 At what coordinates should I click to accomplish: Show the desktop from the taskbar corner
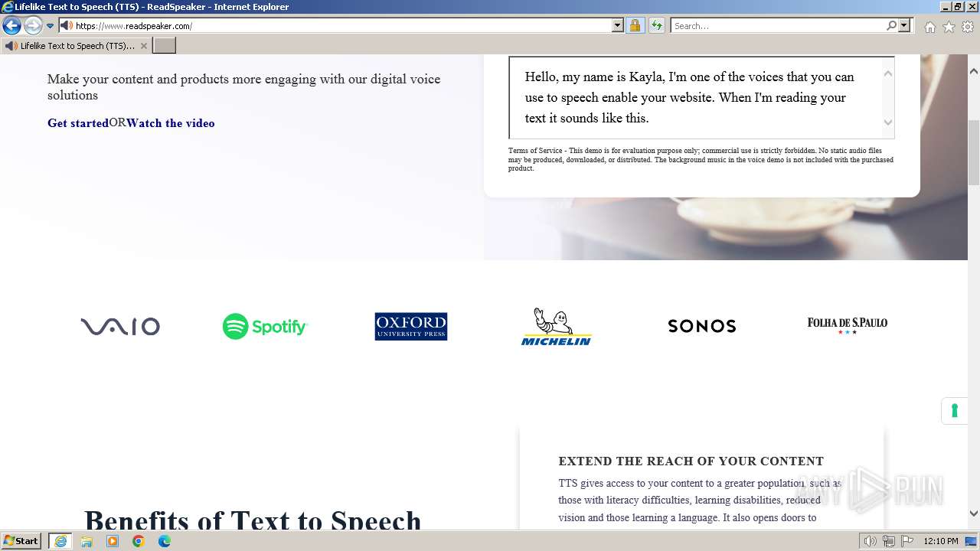pos(972,541)
